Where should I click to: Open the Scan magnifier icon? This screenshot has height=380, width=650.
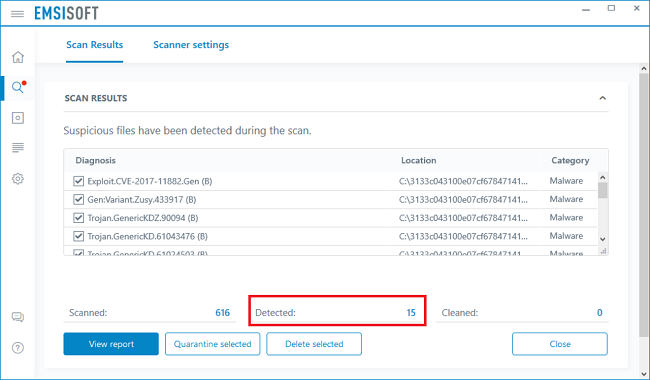(x=18, y=87)
